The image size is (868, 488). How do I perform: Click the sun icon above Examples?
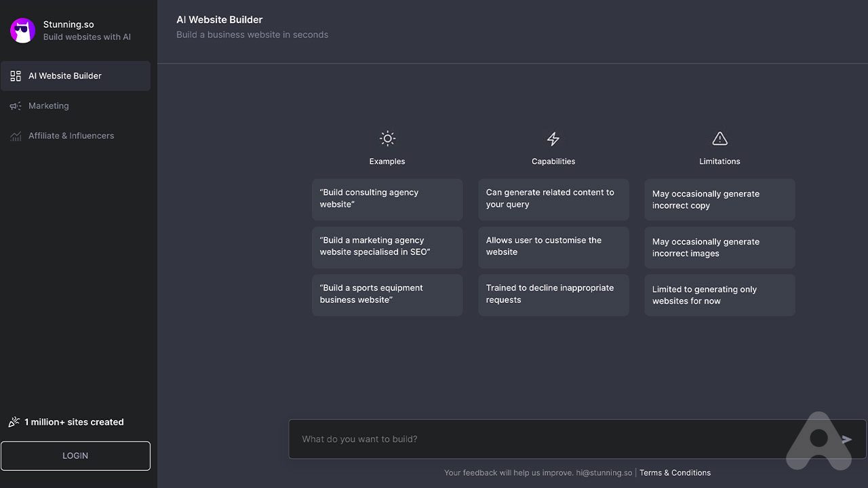click(x=387, y=139)
